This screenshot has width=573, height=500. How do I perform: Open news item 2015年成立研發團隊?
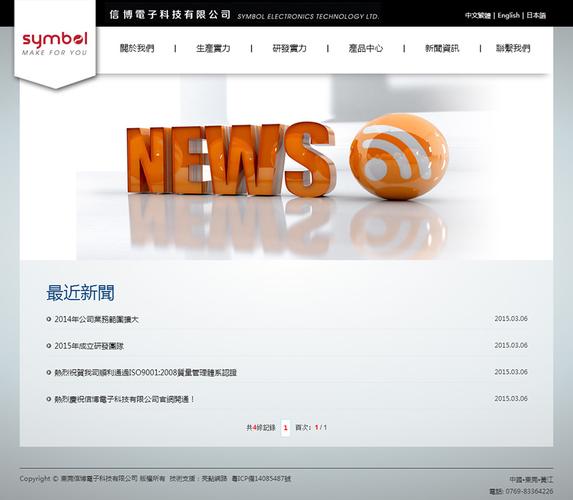click(89, 346)
